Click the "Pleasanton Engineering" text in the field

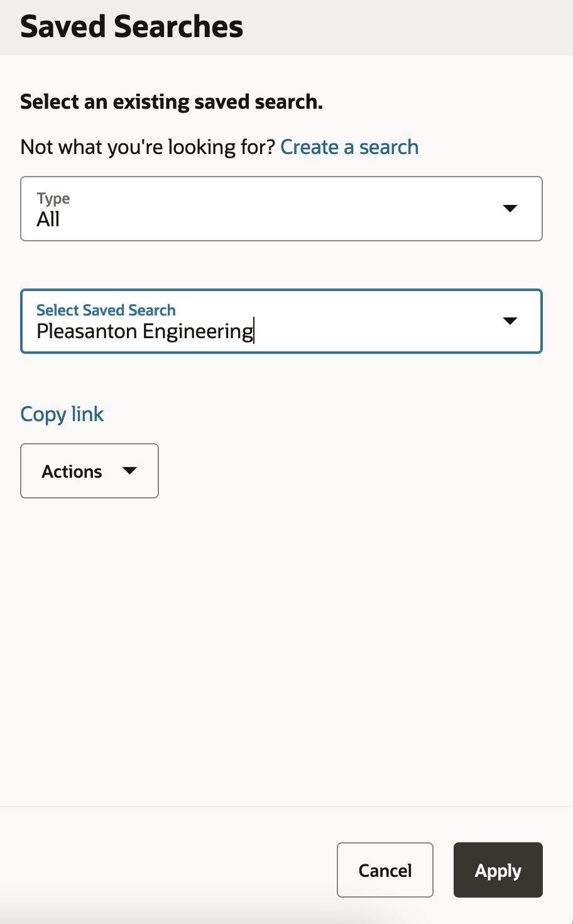click(145, 331)
